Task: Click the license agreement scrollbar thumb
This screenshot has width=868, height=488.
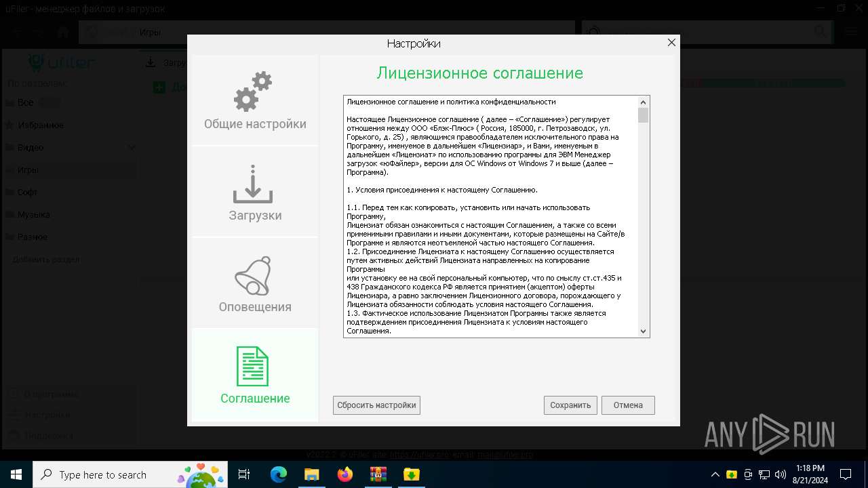Action: coord(643,115)
